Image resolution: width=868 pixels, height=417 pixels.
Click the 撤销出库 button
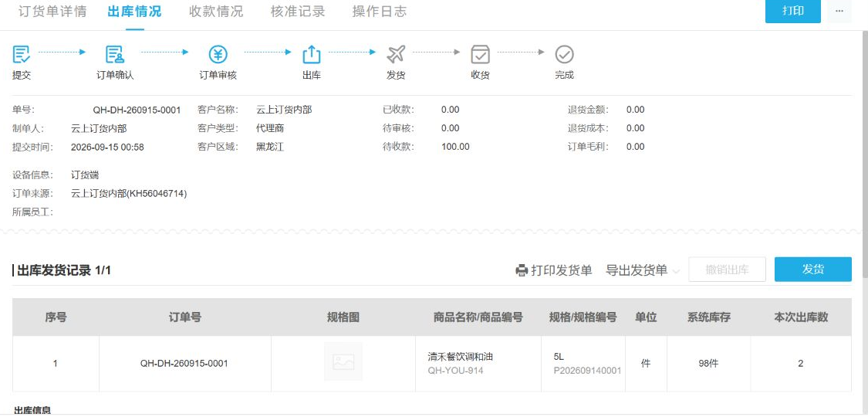(727, 270)
